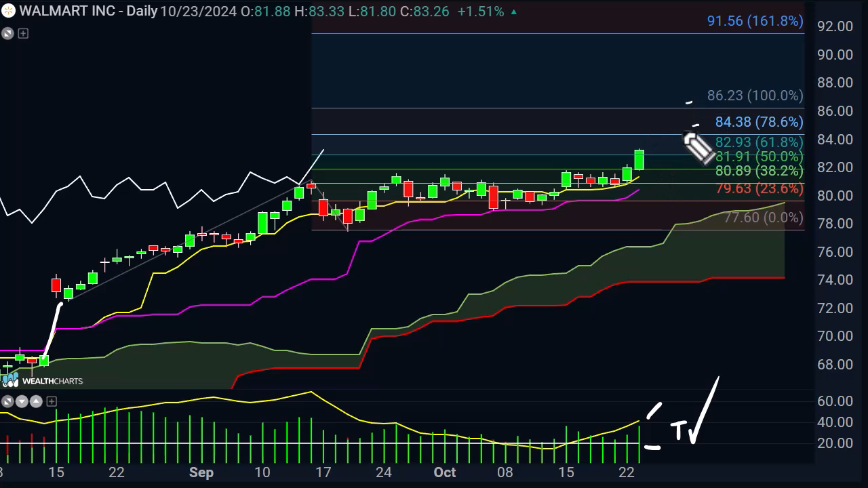Click the 17 date label on time axis
Screen dimensions: 868x488
323,472
